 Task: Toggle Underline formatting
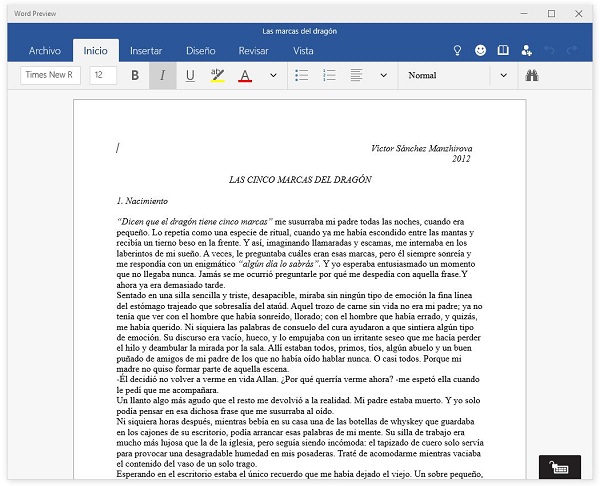[x=190, y=75]
